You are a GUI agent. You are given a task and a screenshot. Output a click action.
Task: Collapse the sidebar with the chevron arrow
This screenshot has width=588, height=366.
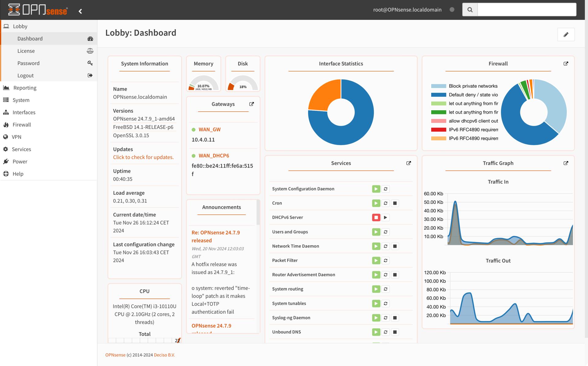80,11
